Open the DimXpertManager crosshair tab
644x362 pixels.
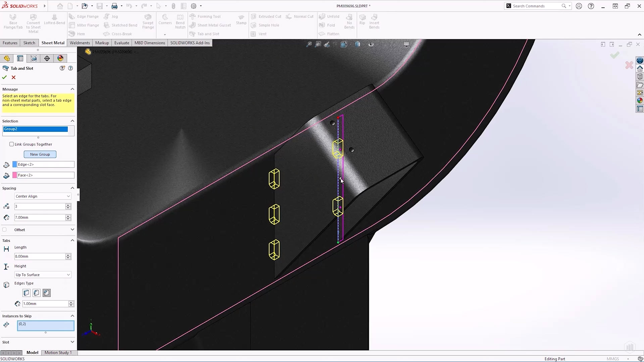(47, 58)
